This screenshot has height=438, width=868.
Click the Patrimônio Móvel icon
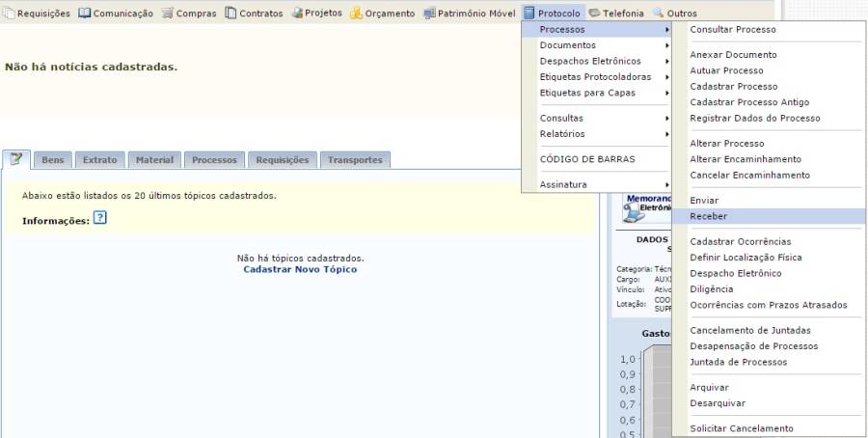pyautogui.click(x=429, y=14)
